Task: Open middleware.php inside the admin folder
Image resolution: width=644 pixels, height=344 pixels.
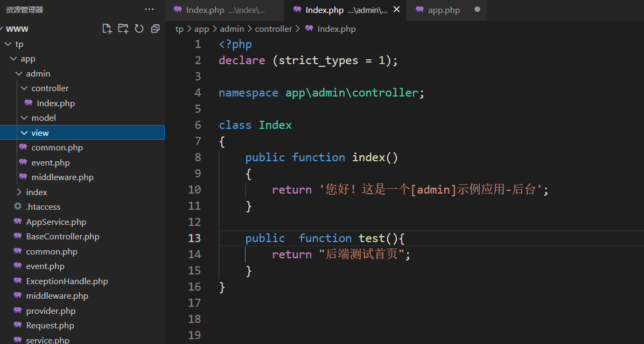Action: [62, 177]
